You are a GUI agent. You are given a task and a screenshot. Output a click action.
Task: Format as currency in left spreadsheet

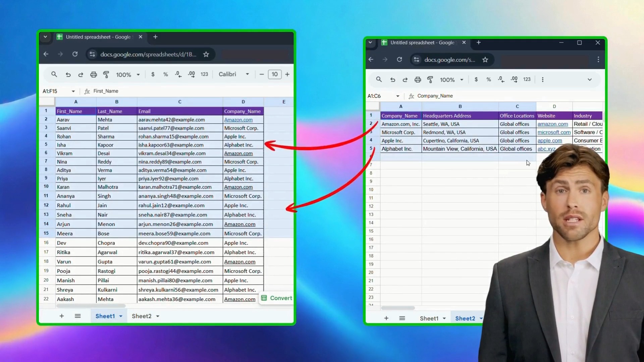pos(153,74)
